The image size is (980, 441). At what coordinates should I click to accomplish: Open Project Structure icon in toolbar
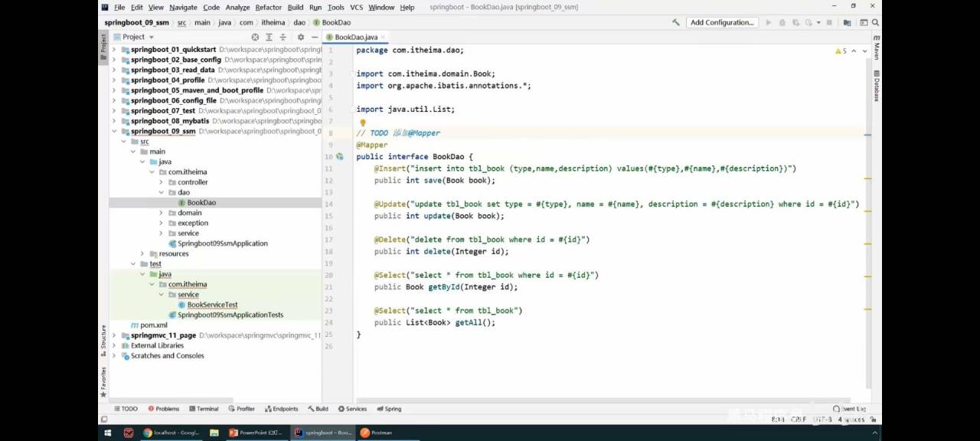point(847,23)
